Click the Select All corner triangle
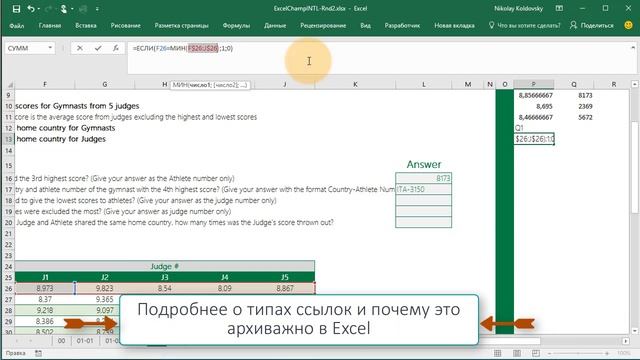 pyautogui.click(x=10, y=84)
